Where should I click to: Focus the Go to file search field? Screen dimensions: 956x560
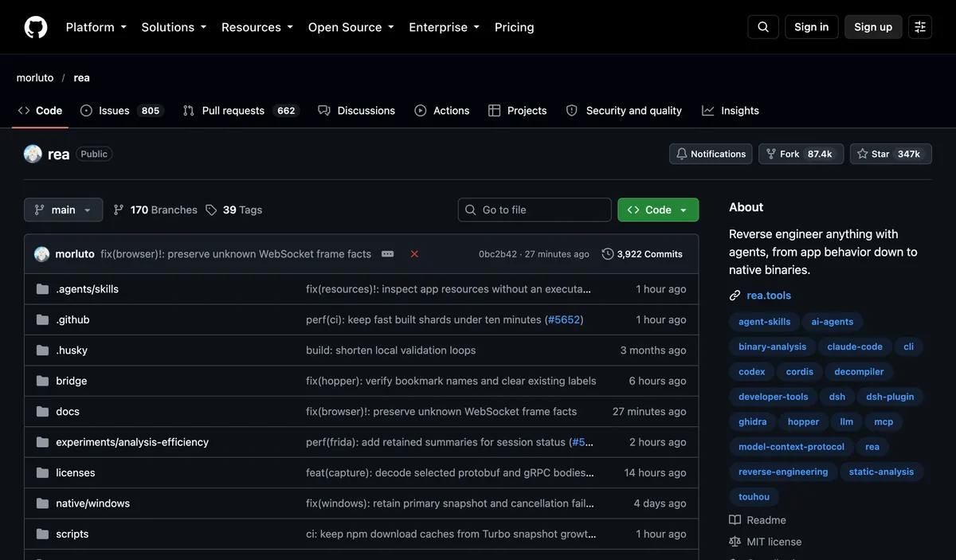coord(535,210)
